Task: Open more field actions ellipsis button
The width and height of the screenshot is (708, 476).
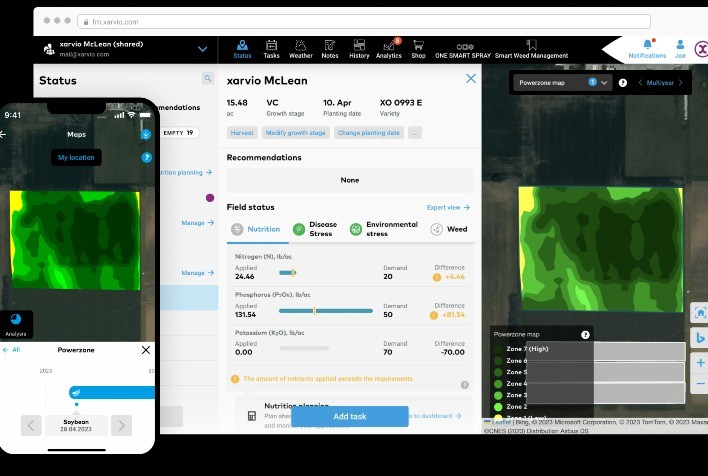Action: 415,133
